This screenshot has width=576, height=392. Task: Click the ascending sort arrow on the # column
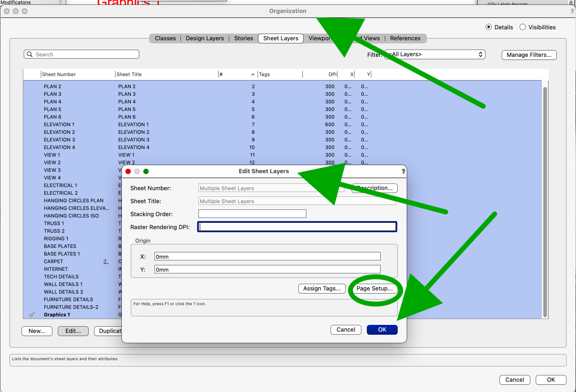[252, 74]
